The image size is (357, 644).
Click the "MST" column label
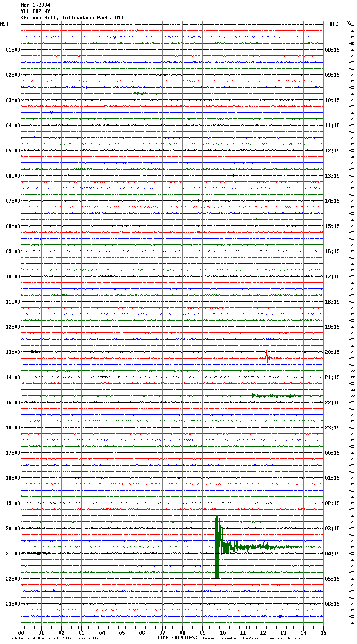click(4, 24)
